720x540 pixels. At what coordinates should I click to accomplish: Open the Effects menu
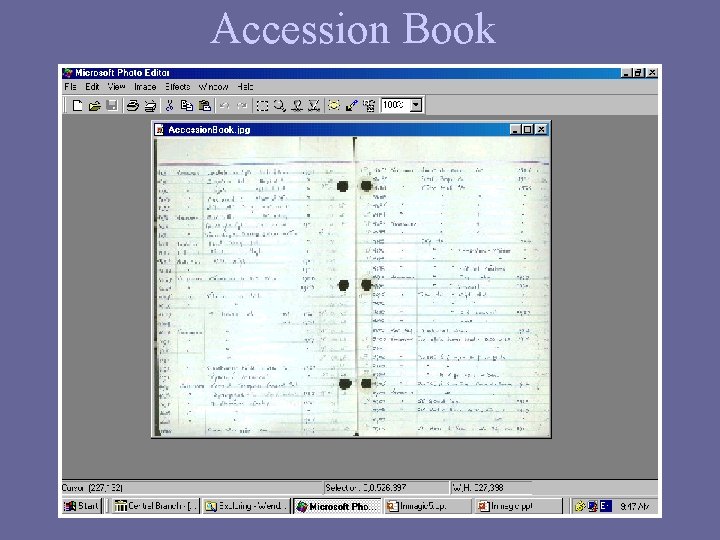[x=178, y=86]
